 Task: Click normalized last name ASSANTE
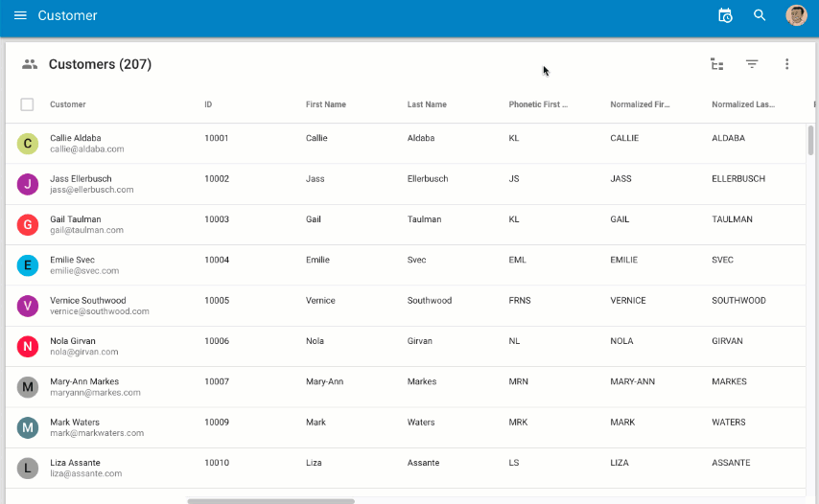pyautogui.click(x=731, y=462)
